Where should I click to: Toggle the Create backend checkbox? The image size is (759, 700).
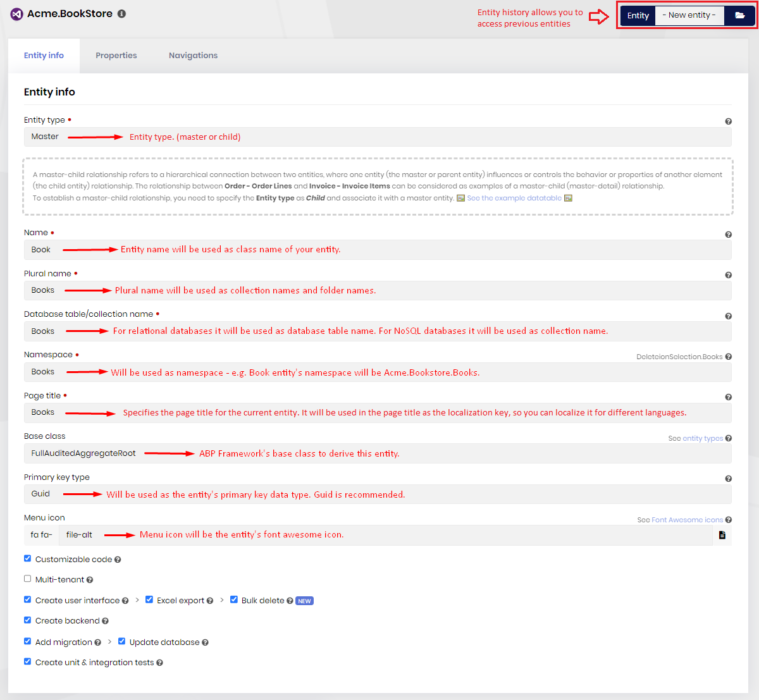point(27,620)
